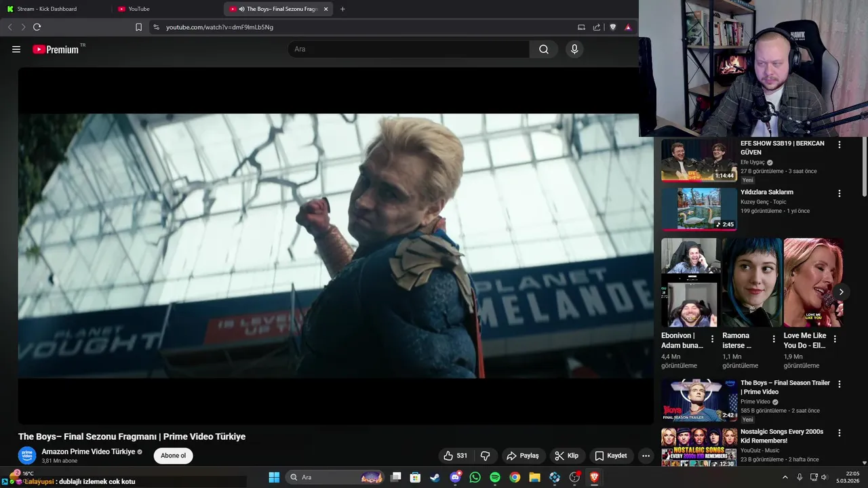Like the video with thumbs up
868x488 pixels.
click(x=455, y=455)
